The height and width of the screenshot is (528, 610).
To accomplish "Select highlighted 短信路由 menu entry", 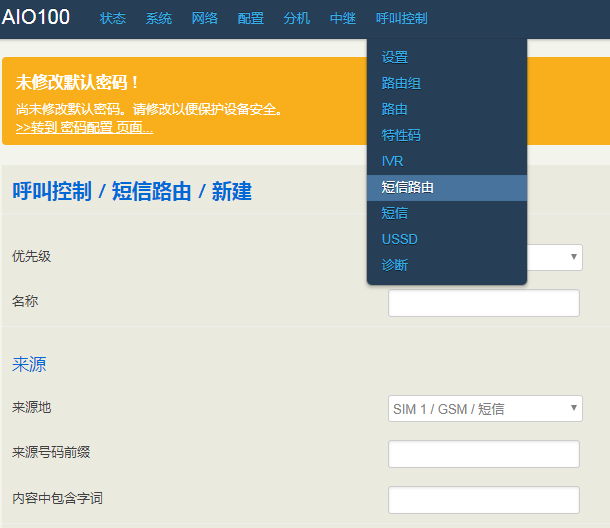I will (447, 188).
